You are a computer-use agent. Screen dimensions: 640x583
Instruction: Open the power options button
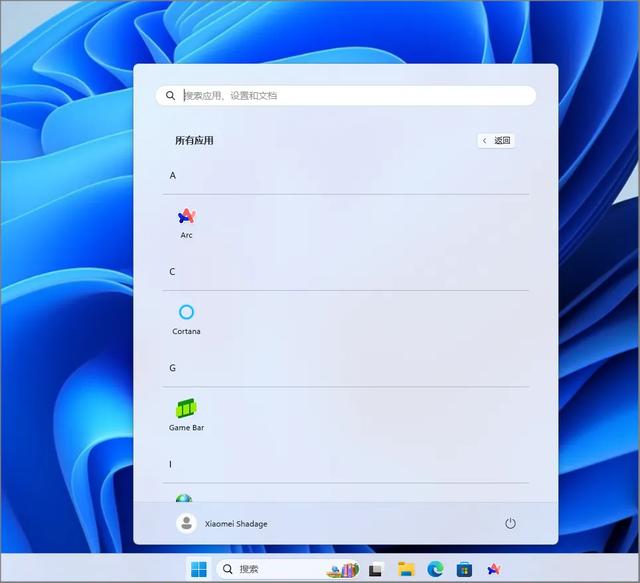click(x=510, y=523)
